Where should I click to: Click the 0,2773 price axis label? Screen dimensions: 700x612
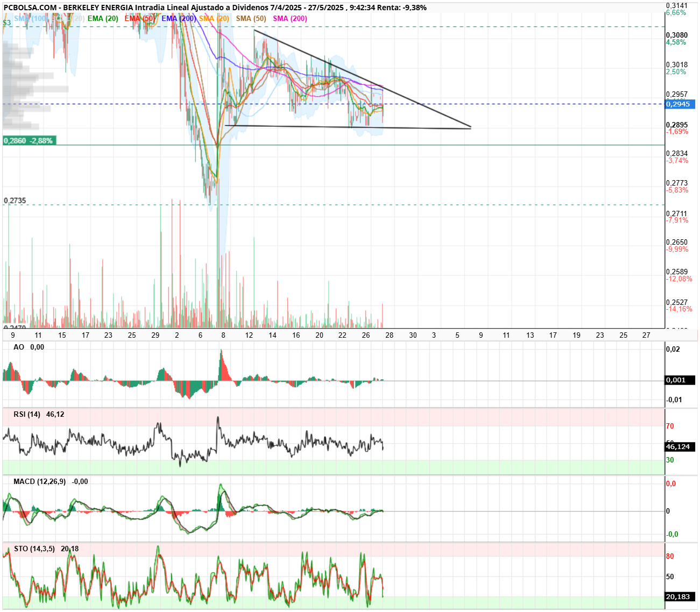(677, 183)
